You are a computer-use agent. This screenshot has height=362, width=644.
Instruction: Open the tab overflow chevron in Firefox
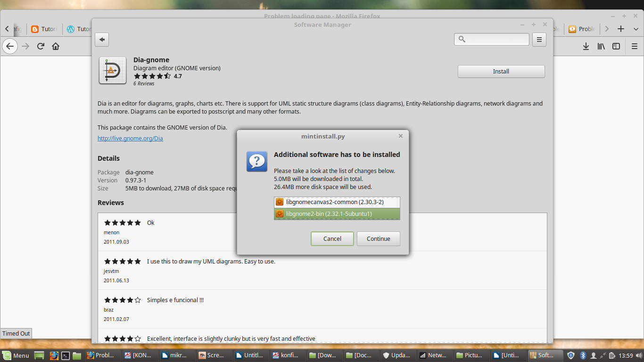(607, 29)
